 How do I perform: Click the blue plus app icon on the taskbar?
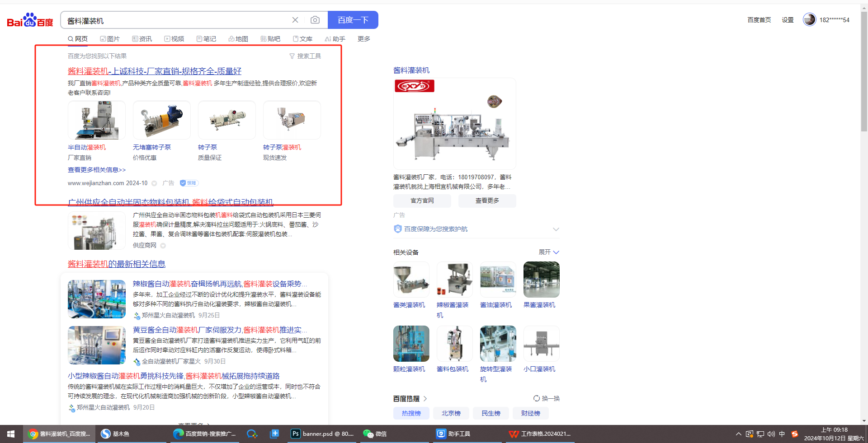(x=274, y=434)
